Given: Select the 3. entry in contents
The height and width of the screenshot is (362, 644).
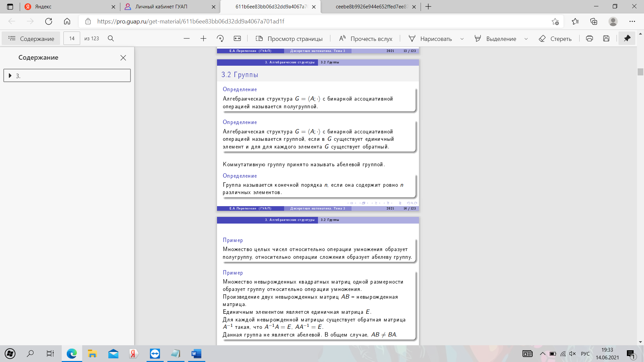Looking at the screenshot, I should (x=67, y=76).
